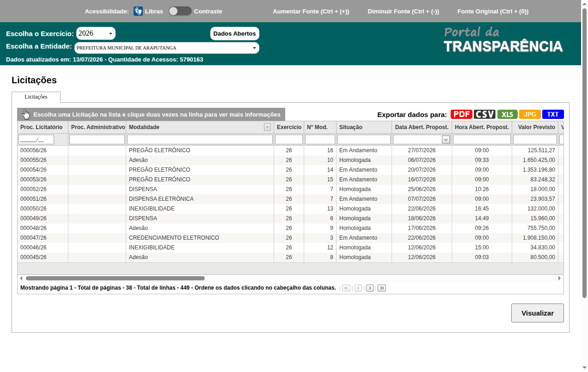Sort by Exercício column header
This screenshot has height=372, width=588.
pyautogui.click(x=289, y=127)
